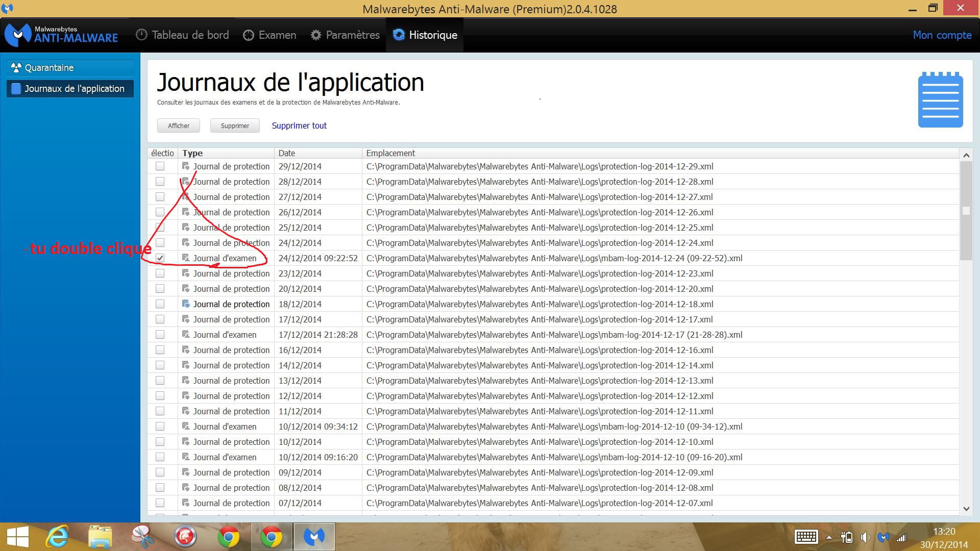Sort the list by the Date column header
This screenshot has height=551, width=980.
tap(287, 153)
